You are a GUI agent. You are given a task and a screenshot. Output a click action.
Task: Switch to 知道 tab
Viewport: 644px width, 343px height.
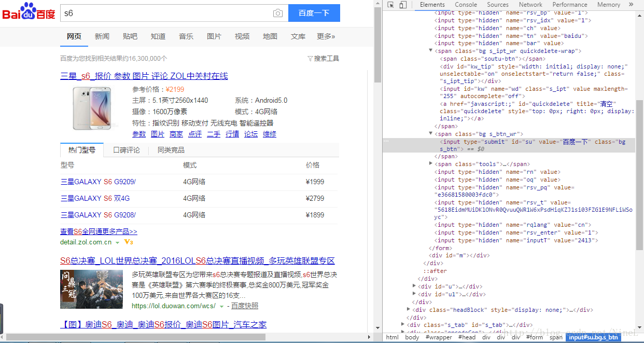(158, 36)
